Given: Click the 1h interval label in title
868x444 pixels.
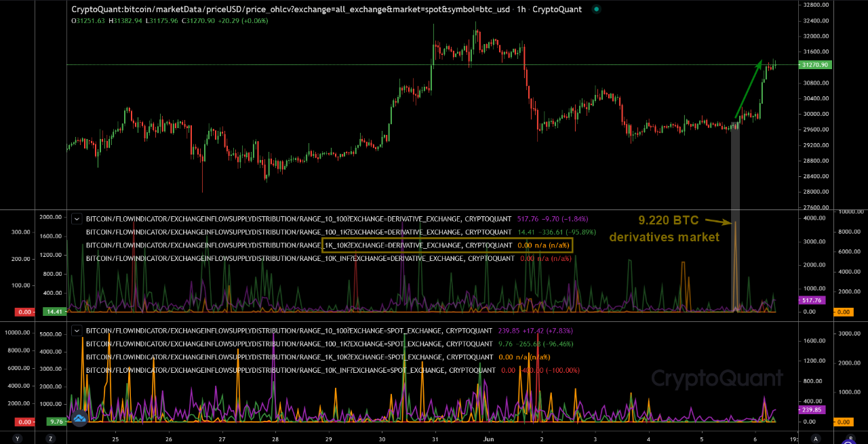Looking at the screenshot, I should click(x=521, y=10).
